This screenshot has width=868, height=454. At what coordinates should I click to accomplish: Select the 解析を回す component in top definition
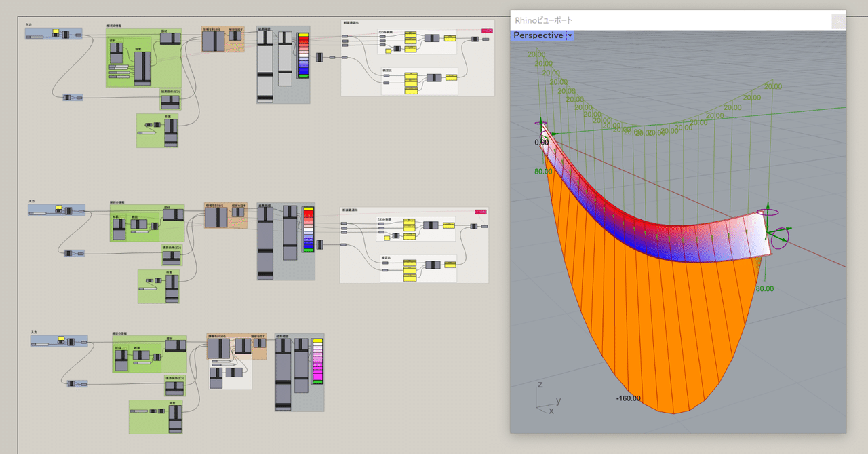(x=235, y=36)
